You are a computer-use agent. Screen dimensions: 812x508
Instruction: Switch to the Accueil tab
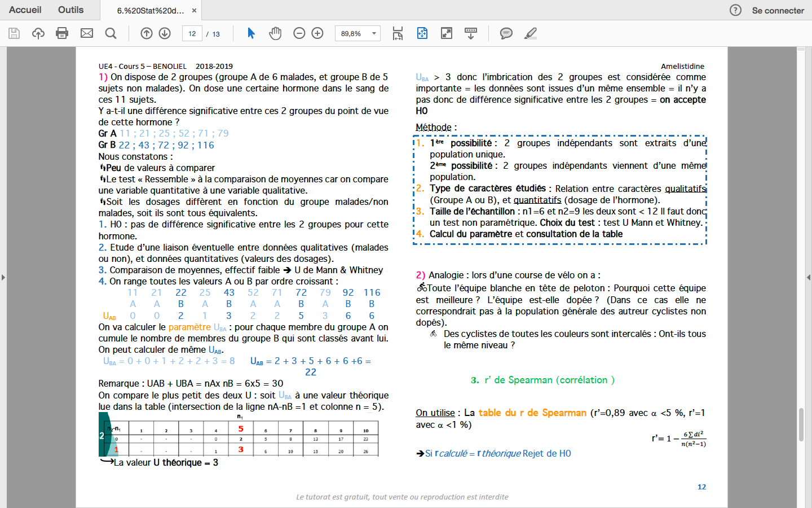(x=25, y=10)
